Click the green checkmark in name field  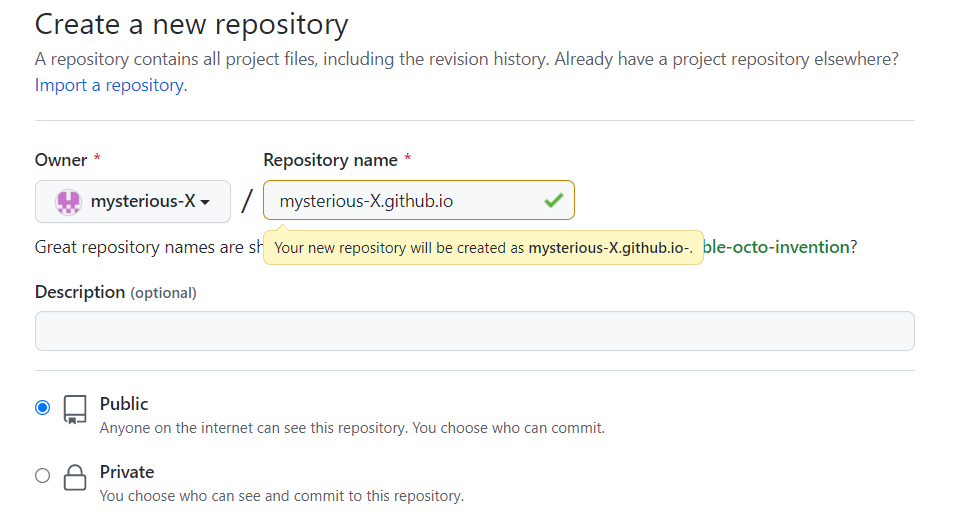click(x=553, y=201)
